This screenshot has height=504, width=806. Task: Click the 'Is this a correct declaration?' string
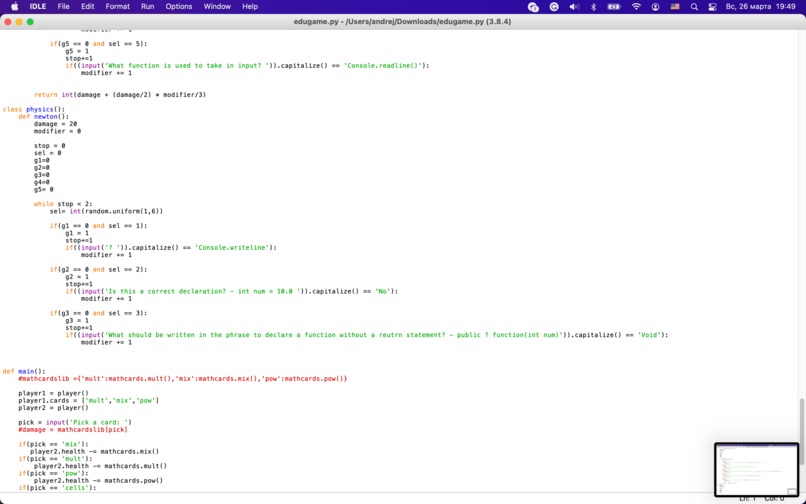pyautogui.click(x=202, y=291)
